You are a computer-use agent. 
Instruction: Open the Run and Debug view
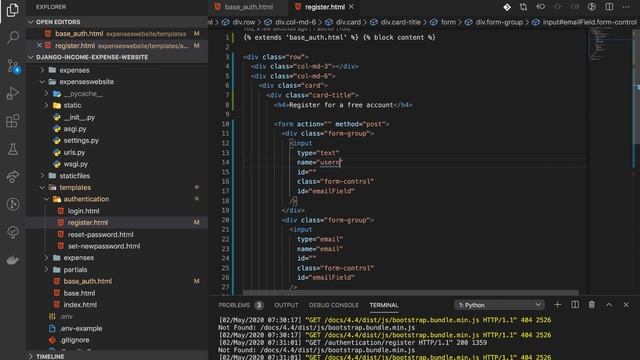(13, 93)
